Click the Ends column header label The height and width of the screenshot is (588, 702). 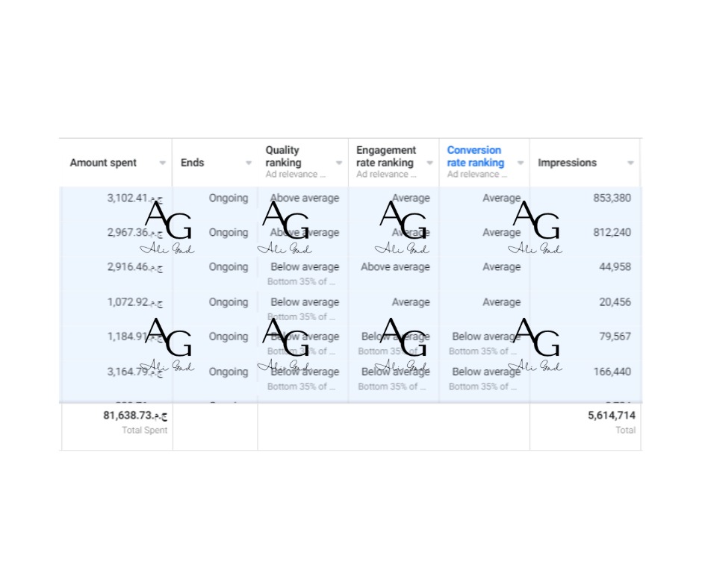pyautogui.click(x=192, y=163)
